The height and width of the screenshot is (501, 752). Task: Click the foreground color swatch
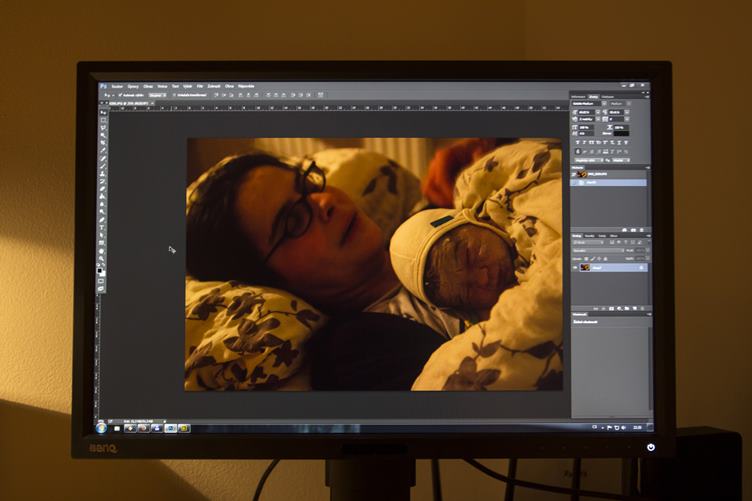point(99,270)
